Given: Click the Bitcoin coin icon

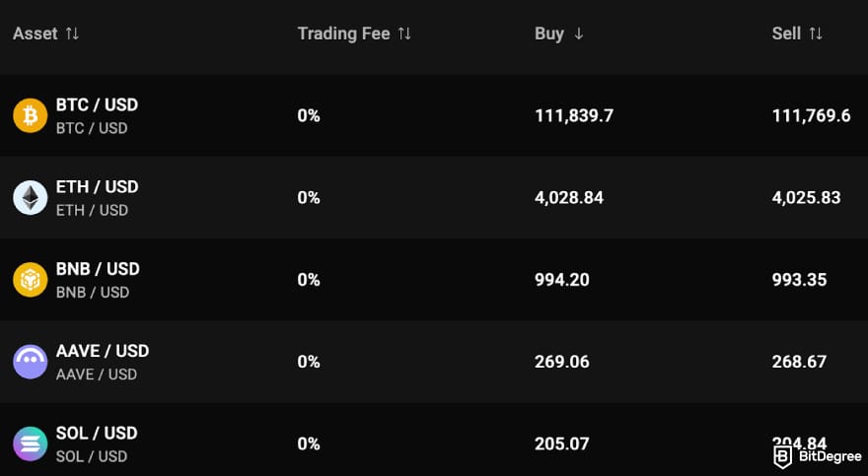Looking at the screenshot, I should click(x=30, y=116).
